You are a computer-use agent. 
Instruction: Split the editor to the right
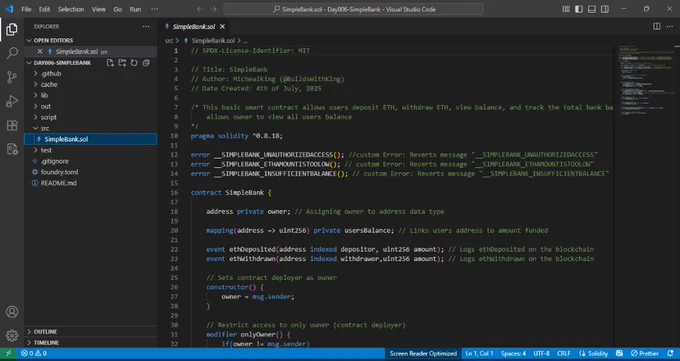(657, 26)
